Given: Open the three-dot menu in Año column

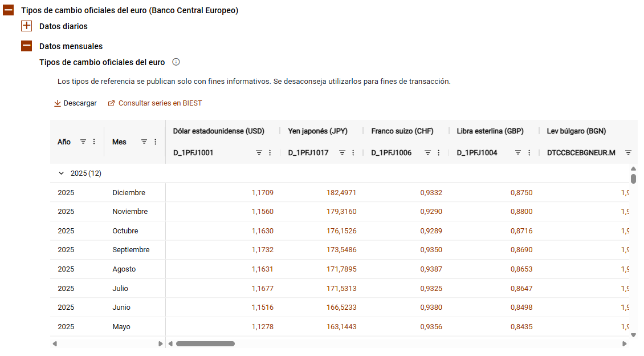Looking at the screenshot, I should tap(94, 141).
